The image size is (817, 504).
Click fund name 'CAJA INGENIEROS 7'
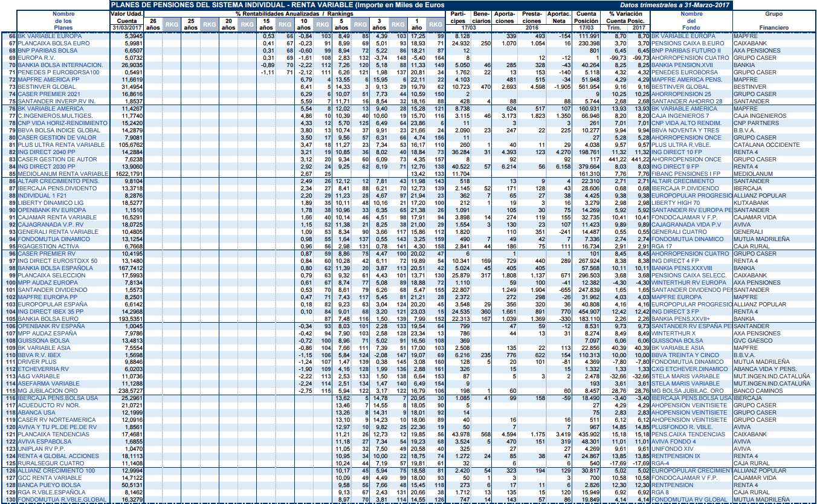(x=680, y=116)
